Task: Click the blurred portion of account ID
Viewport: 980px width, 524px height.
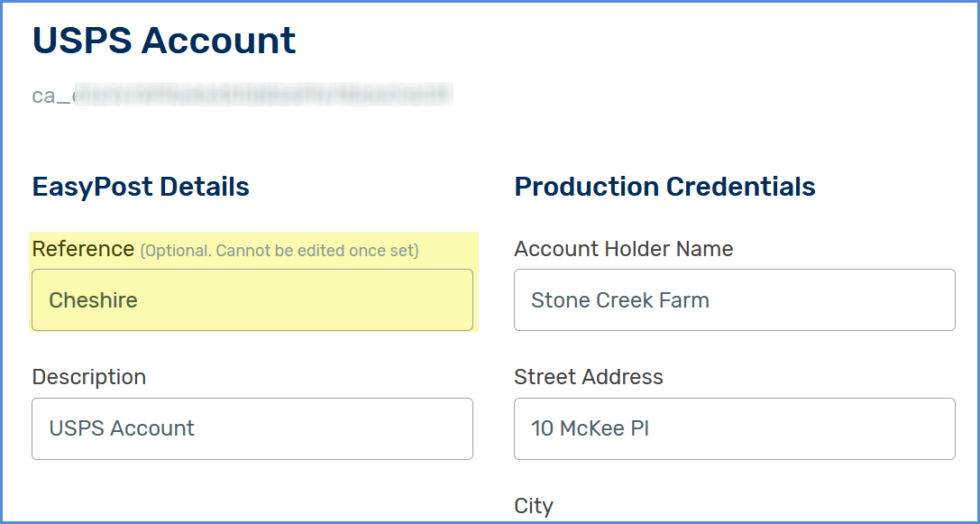Action: (x=263, y=95)
